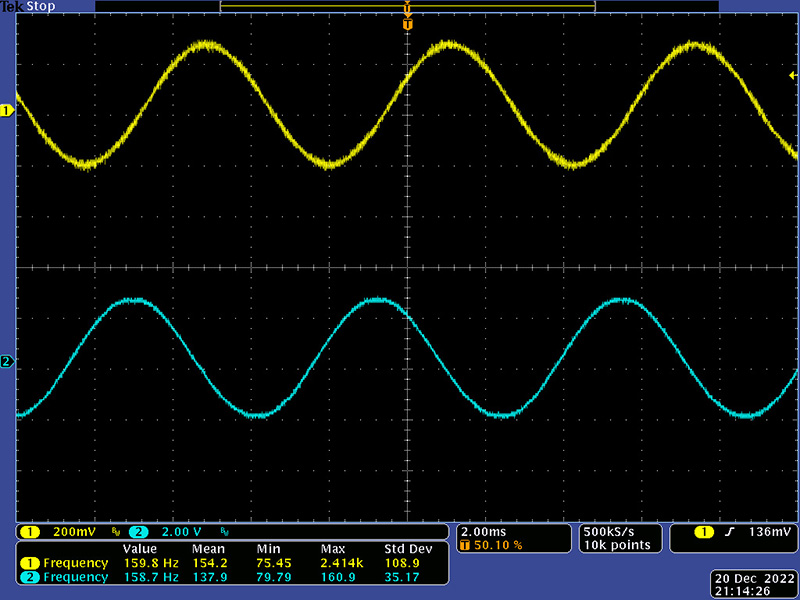Image resolution: width=800 pixels, height=600 pixels.
Task: Click the 160.9 max value
Action: coord(338,577)
